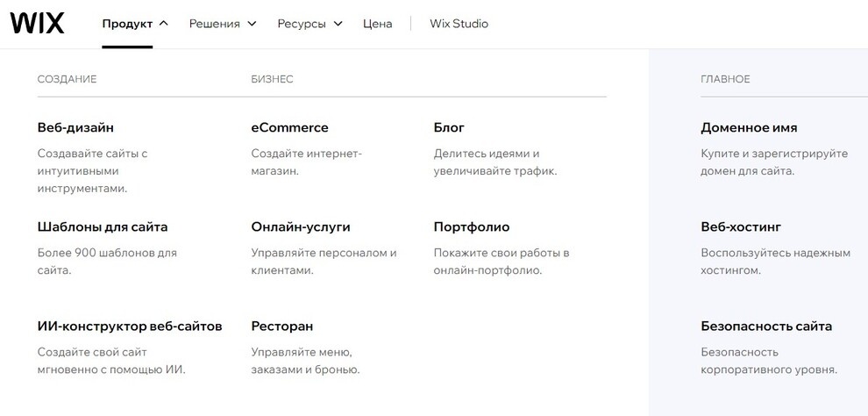Open the Веб-хостинг link
868x416 pixels.
pyautogui.click(x=741, y=226)
